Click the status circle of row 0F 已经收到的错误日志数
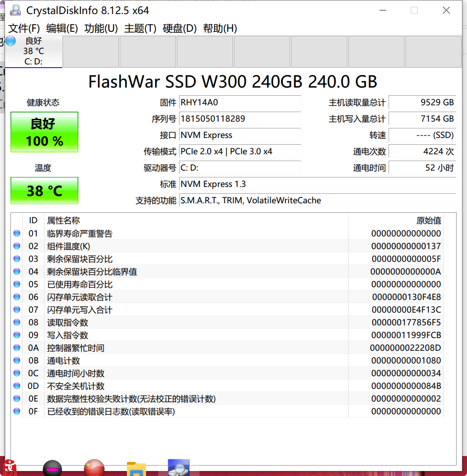Screen dimensions: 467x476 pyautogui.click(x=17, y=411)
